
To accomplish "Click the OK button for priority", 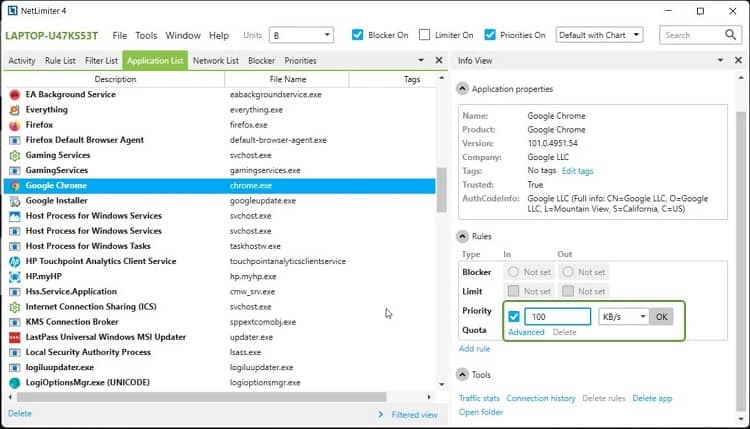I will click(x=661, y=317).
